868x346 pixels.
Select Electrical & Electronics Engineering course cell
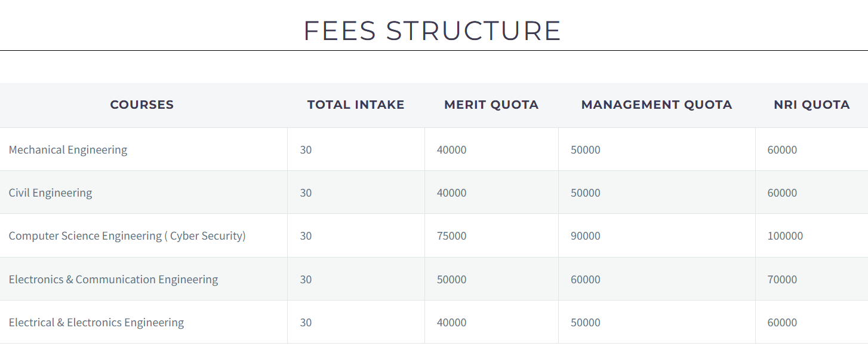coord(96,323)
